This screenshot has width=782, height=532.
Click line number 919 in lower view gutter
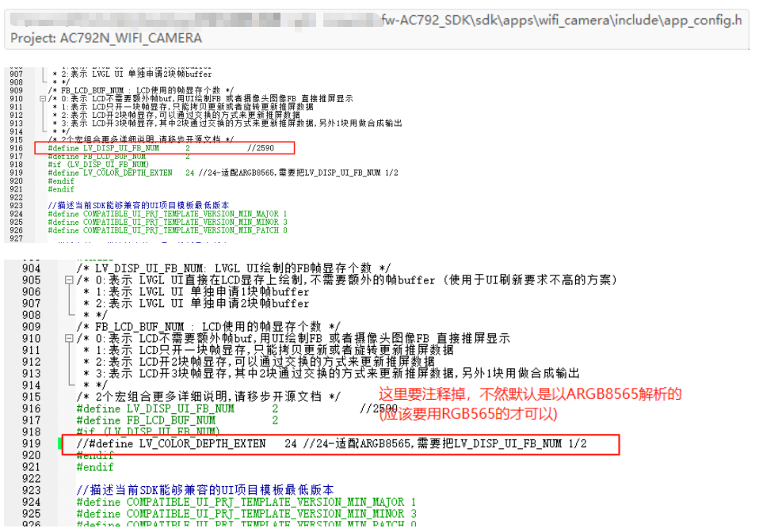click(31, 444)
